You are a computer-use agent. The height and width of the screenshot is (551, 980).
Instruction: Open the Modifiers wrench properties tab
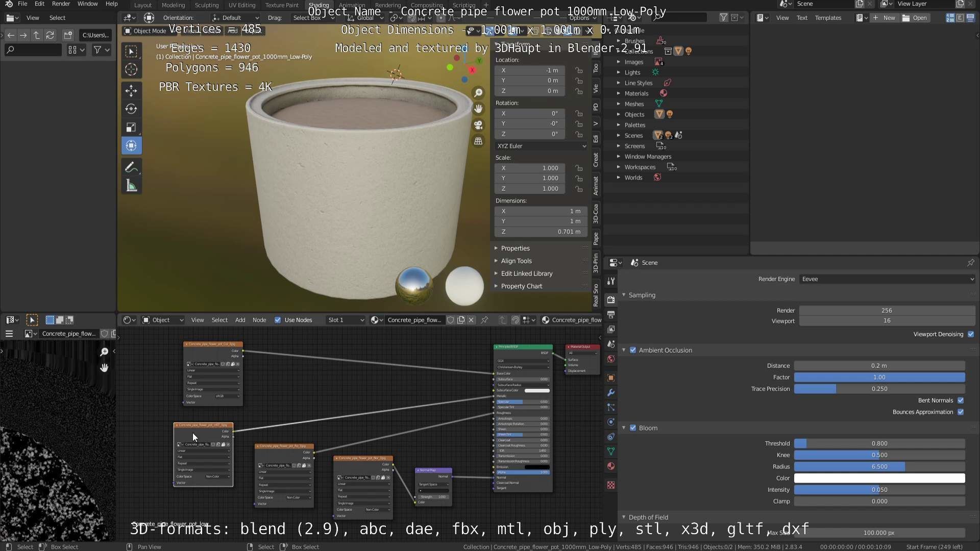(611, 392)
